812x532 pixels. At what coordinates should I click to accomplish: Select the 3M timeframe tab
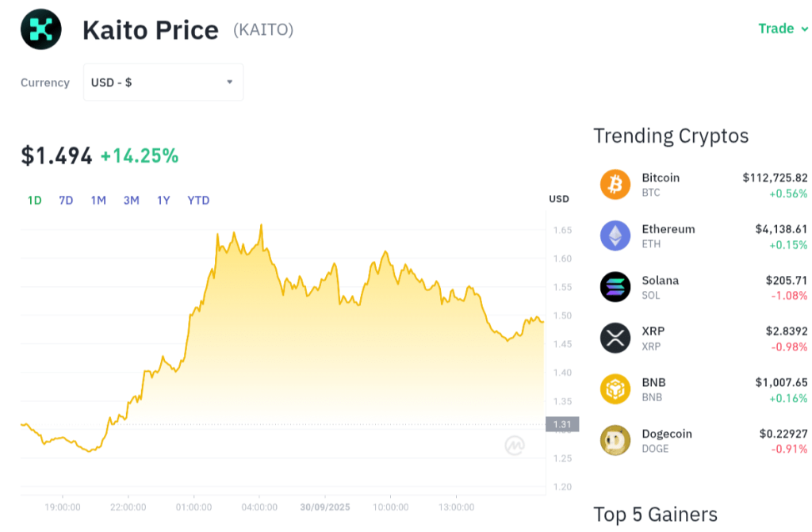click(130, 200)
